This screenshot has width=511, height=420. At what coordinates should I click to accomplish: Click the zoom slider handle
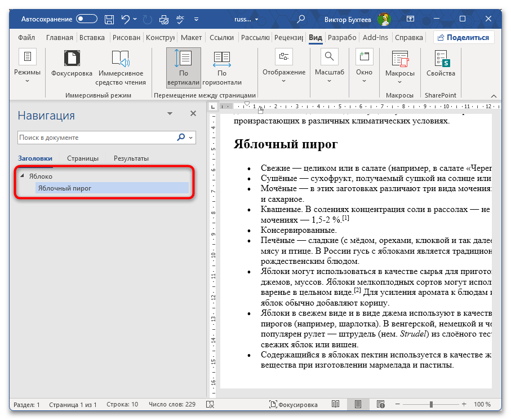(x=431, y=404)
